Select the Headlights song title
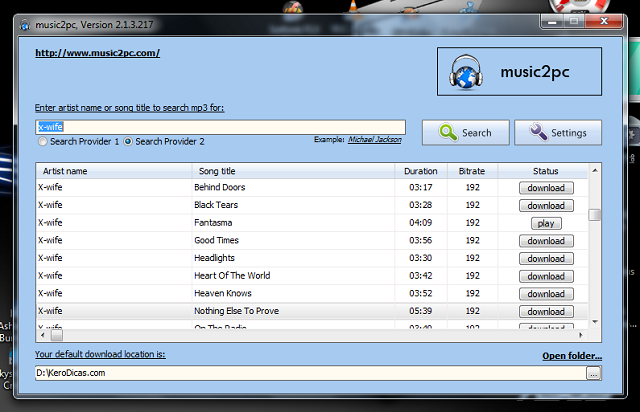This screenshot has width=640, height=412. [x=214, y=258]
